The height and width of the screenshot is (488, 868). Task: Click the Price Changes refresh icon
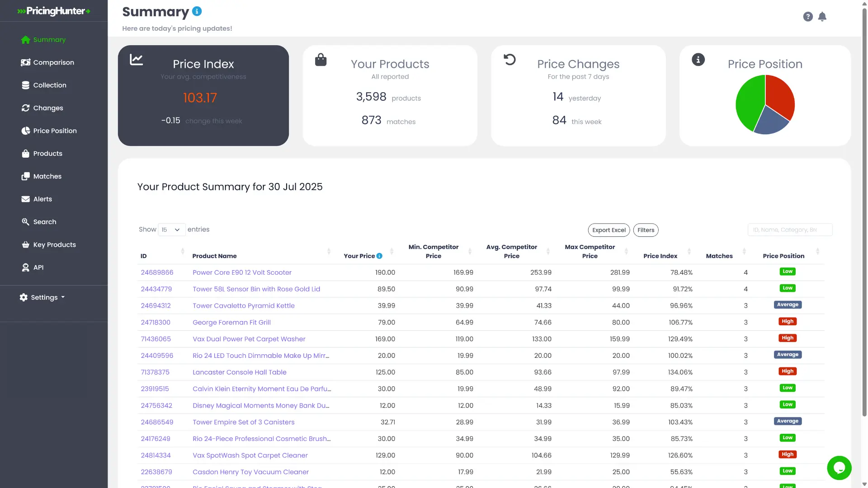[x=509, y=60]
